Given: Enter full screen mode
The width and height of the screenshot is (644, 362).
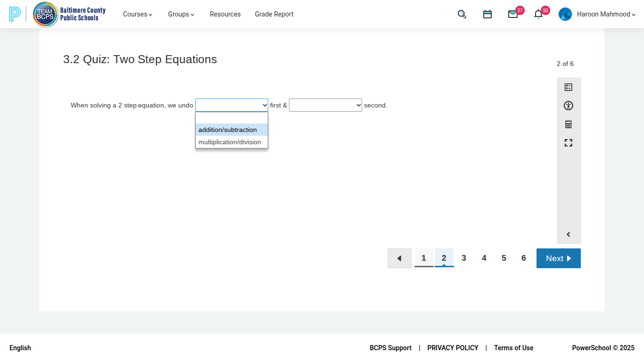Looking at the screenshot, I should (x=569, y=143).
